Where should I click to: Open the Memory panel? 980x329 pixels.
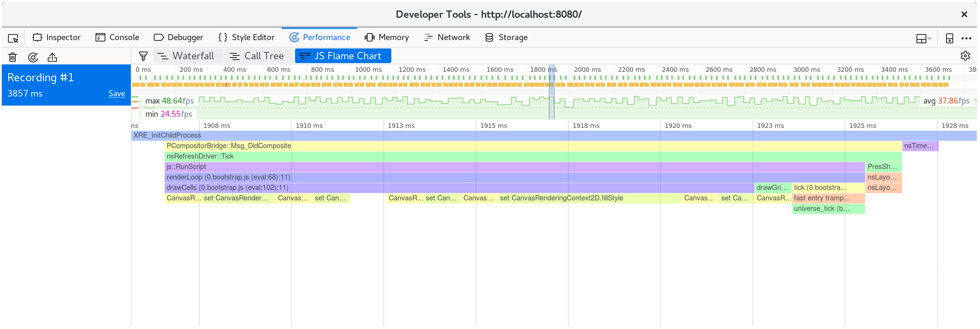click(386, 37)
